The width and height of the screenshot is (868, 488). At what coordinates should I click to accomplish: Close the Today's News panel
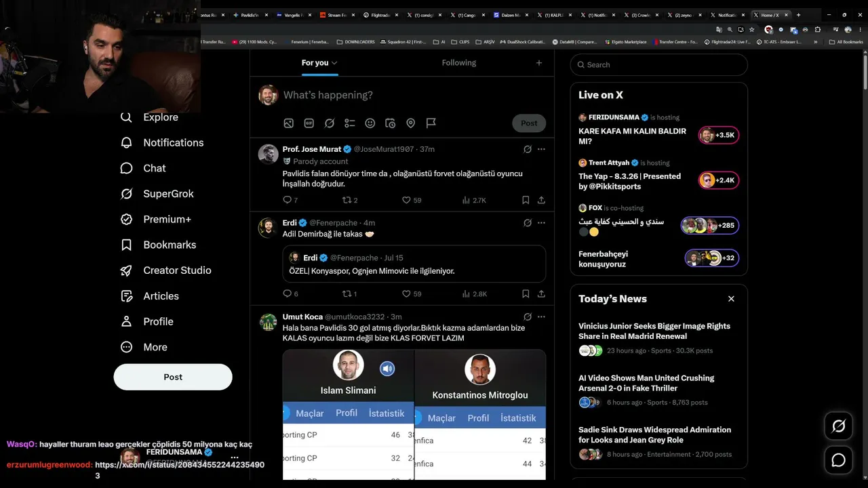point(731,299)
